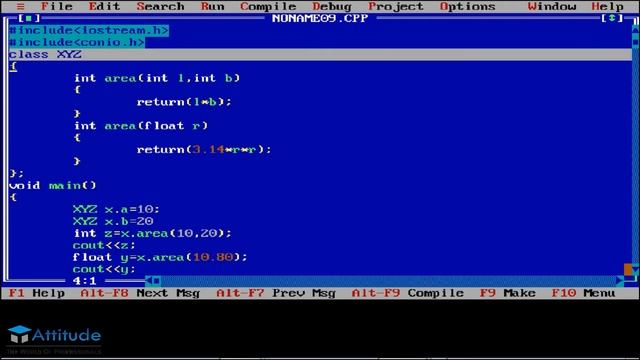This screenshot has width=640, height=360.
Task: Click the 4:1 cursor position indicator
Action: click(85, 281)
